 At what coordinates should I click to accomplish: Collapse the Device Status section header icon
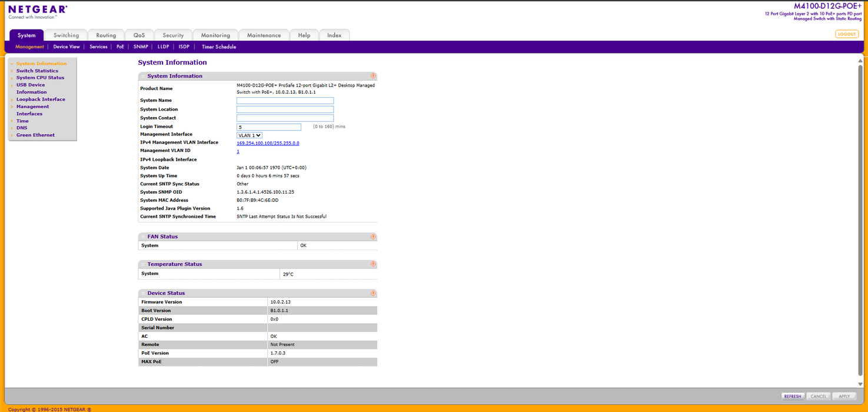(x=142, y=293)
